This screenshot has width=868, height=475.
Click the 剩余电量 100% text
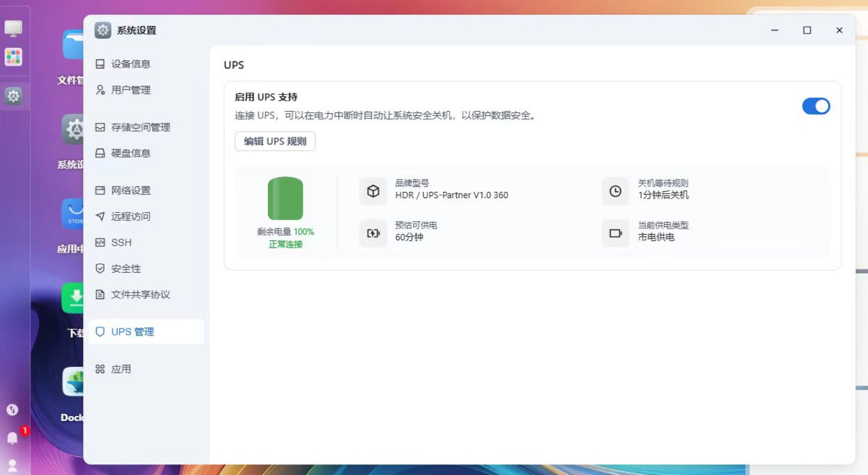tap(285, 232)
